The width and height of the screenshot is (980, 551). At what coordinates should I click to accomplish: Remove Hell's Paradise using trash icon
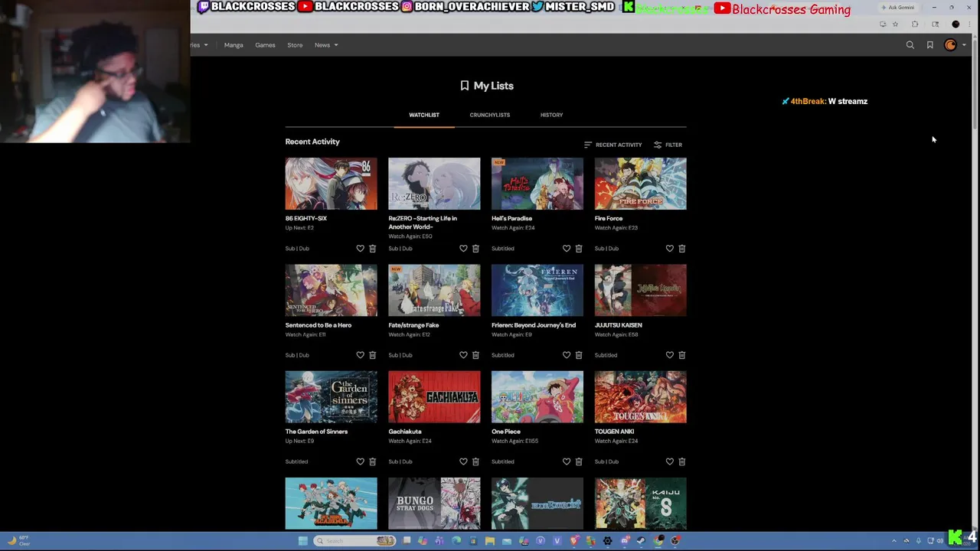pyautogui.click(x=579, y=249)
